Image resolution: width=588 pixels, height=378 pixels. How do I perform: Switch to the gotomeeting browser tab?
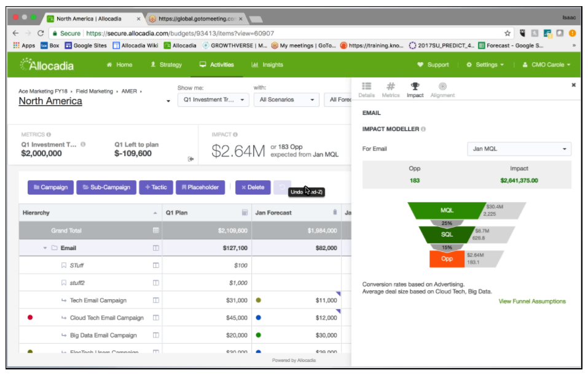click(196, 18)
